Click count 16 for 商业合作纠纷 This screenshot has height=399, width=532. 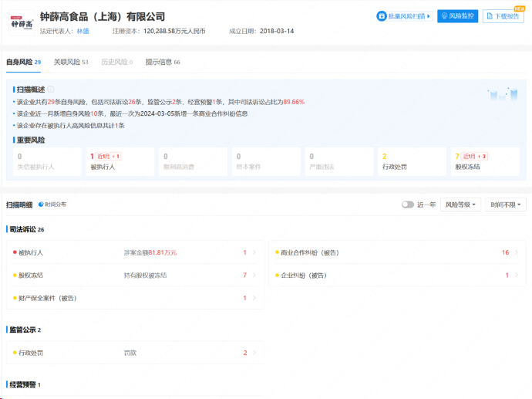click(x=505, y=252)
